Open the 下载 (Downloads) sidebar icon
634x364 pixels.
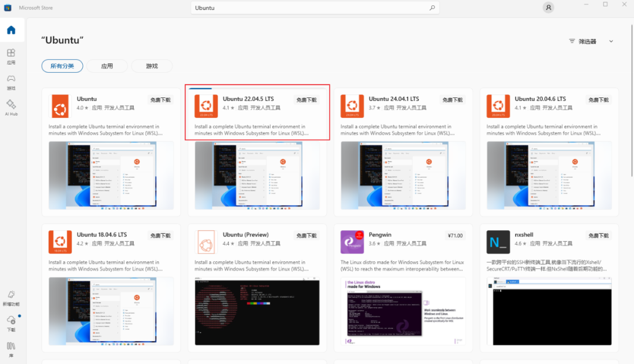(x=11, y=323)
